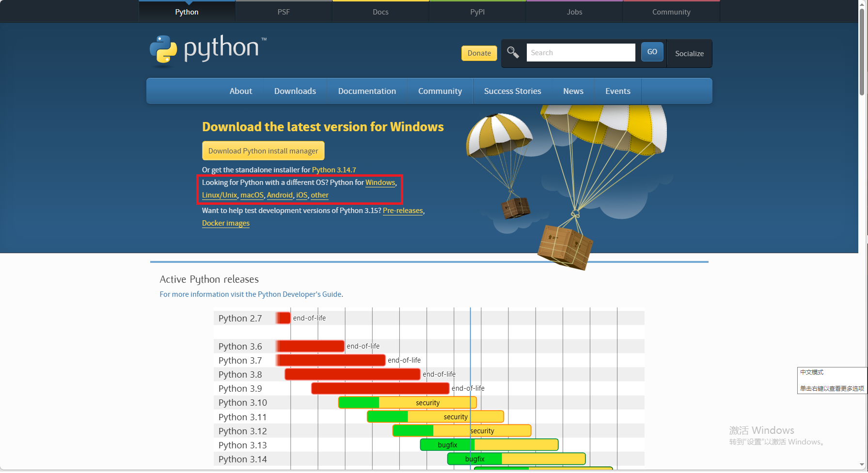Open the About navigation menu
This screenshot has width=868, height=473.
(x=241, y=91)
